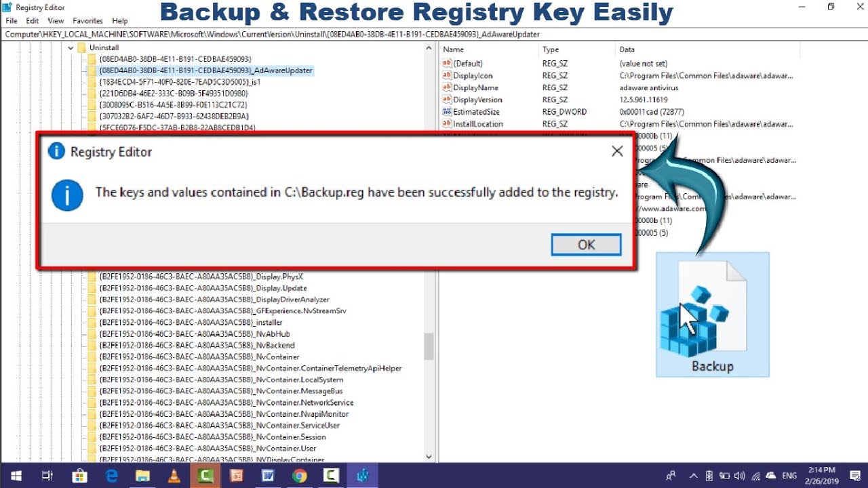The image size is (868, 488).
Task: Click the Uninstall key folder icon
Action: tap(82, 48)
